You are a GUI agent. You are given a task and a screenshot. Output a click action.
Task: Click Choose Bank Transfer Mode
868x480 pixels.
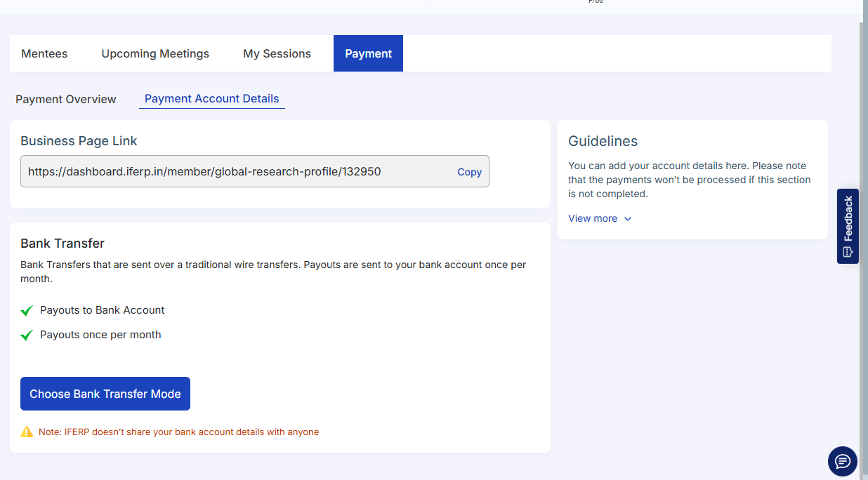[105, 394]
